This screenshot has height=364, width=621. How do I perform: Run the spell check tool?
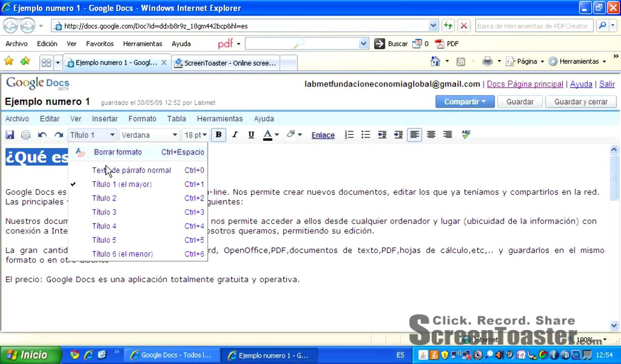click(x=466, y=134)
